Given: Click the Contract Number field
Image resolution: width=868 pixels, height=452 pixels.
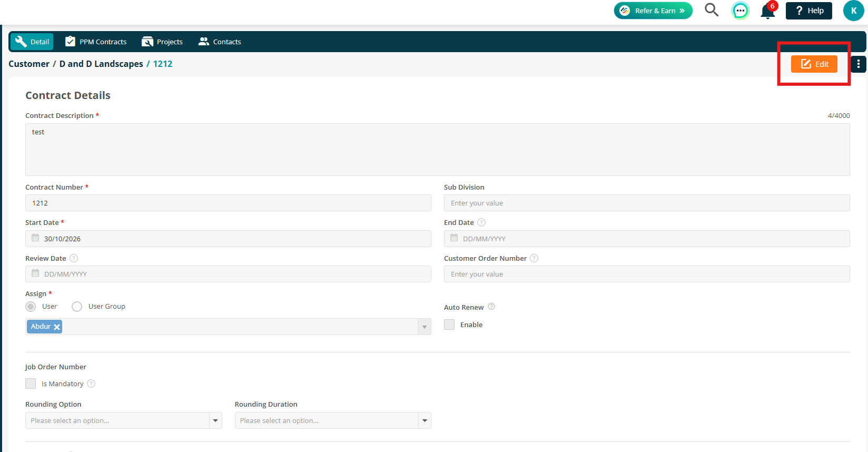Looking at the screenshot, I should pos(228,203).
